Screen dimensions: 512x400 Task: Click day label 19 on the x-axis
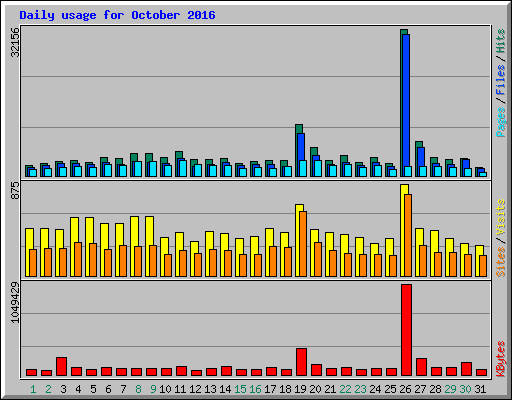tap(300, 389)
